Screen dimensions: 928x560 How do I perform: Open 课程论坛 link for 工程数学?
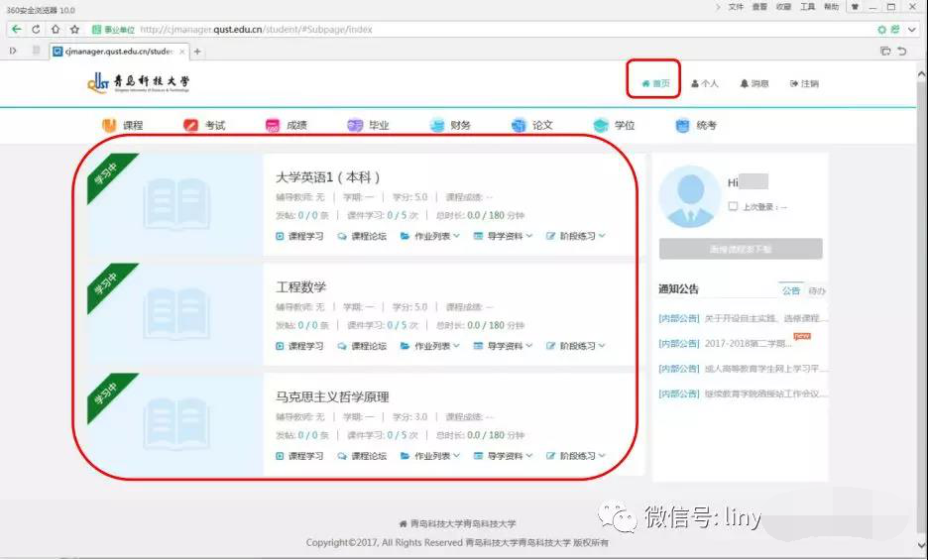pyautogui.click(x=362, y=346)
